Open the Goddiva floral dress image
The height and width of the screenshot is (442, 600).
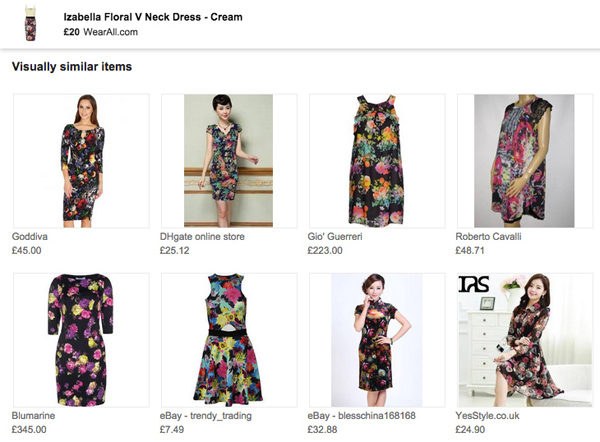point(80,160)
